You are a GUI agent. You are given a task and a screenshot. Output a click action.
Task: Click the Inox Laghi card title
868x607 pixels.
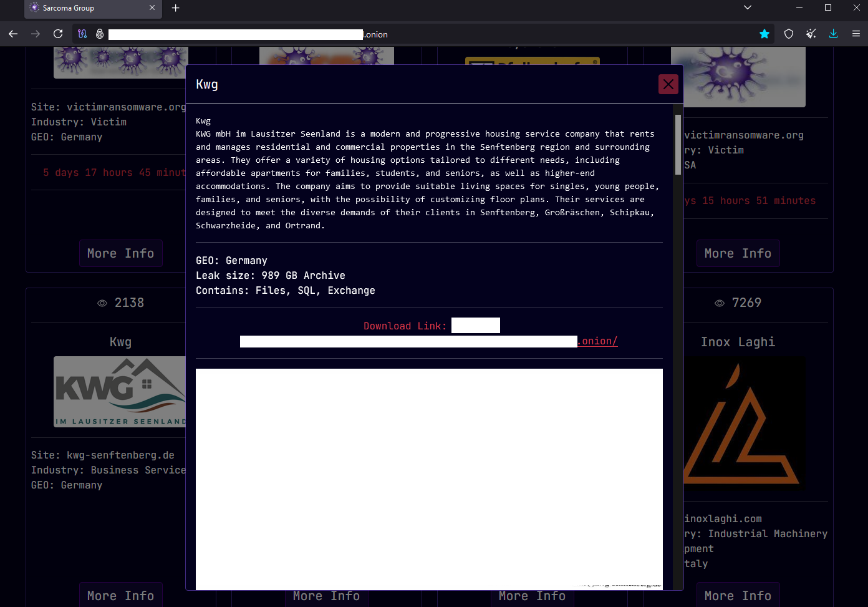pyautogui.click(x=738, y=342)
